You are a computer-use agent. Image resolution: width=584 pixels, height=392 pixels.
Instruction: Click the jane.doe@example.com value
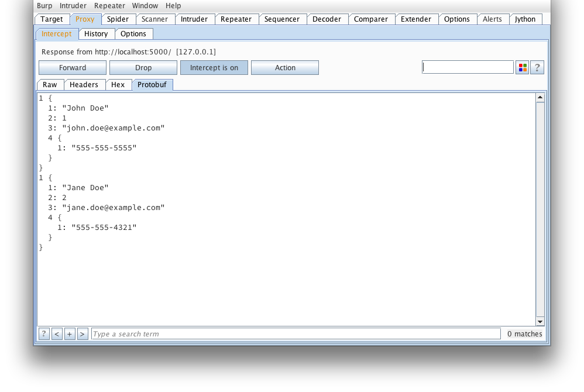click(x=113, y=208)
